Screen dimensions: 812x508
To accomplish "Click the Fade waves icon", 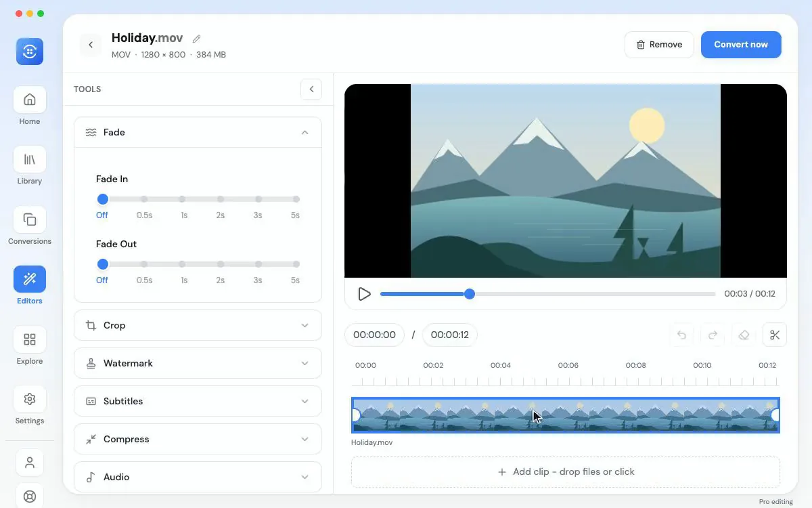I will 91,132.
